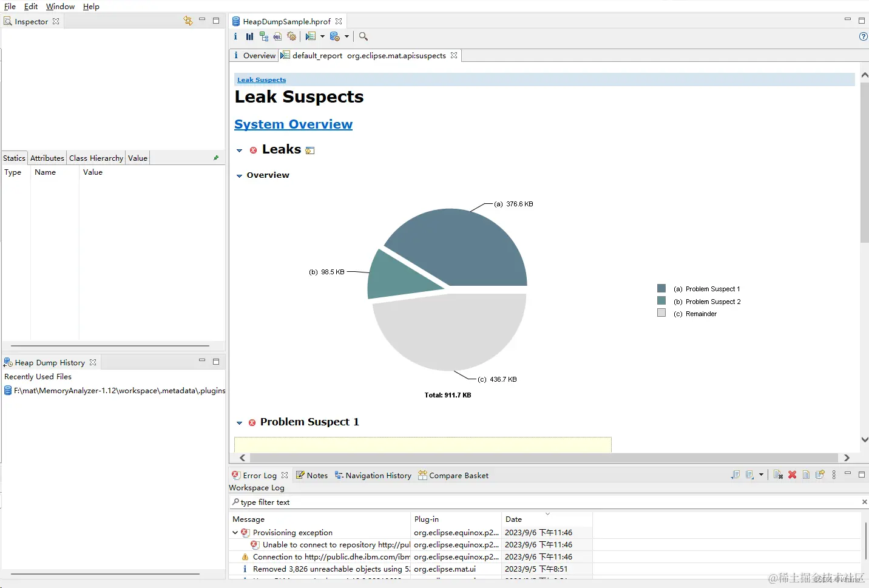
Task: Open the heap dump Overview info icon
Action: [235, 36]
